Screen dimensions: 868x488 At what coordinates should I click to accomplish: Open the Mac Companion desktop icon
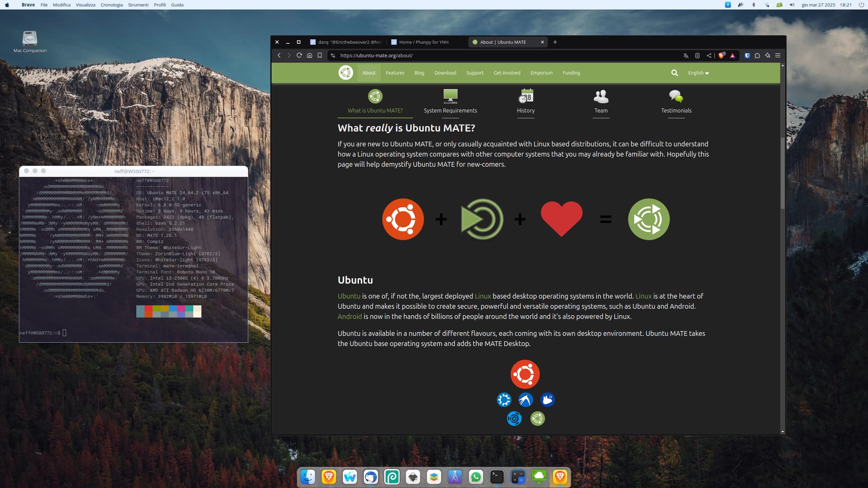pos(30,42)
